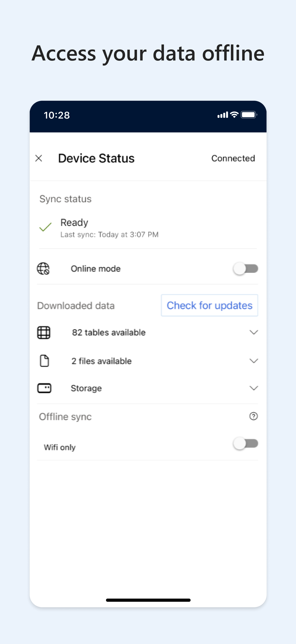Viewport: 296px width, 644px height.
Task: Open Offline sync help question icon
Action: (253, 416)
